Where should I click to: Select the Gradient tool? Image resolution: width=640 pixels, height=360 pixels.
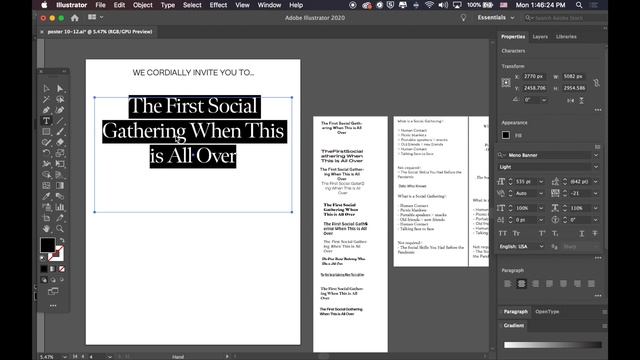coord(60,185)
